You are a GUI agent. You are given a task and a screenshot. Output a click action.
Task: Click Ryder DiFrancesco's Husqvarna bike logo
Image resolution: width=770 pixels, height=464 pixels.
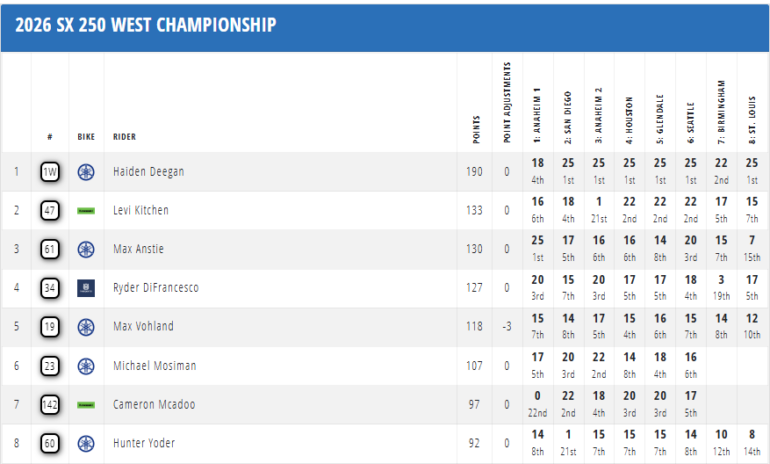tap(86, 288)
